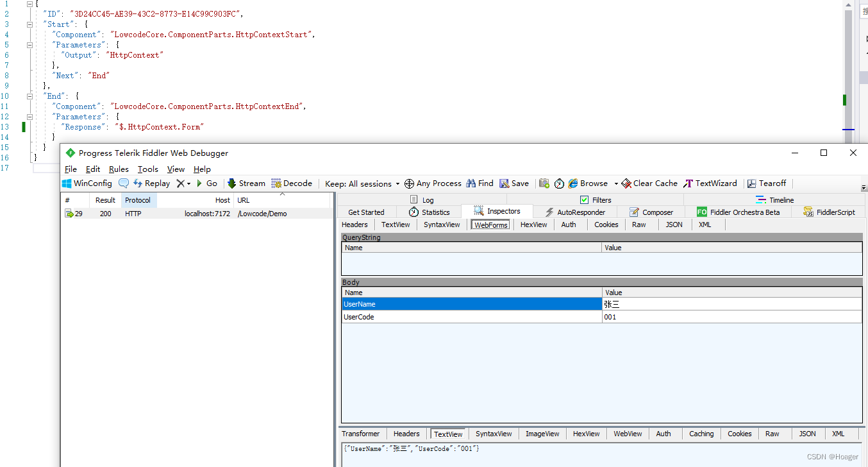Screen dimensions: 868x467
Task: Open the Fiddler Orchestra Beta tab
Action: [x=738, y=212]
